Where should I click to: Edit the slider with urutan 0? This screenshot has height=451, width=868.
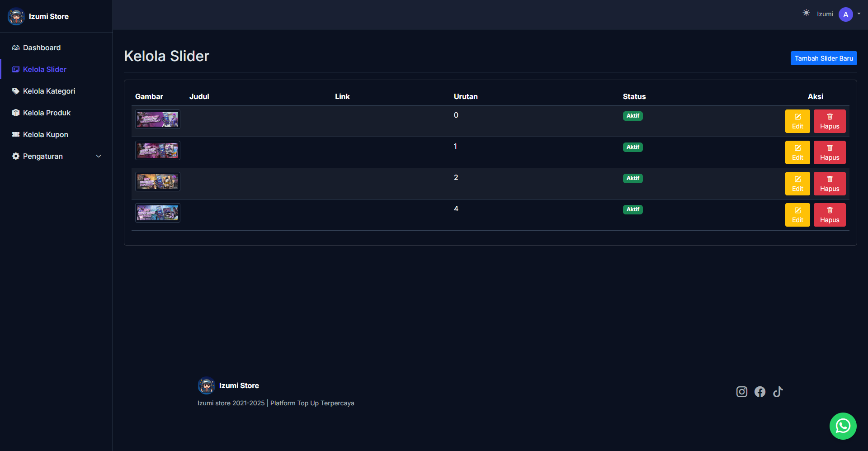click(x=797, y=121)
